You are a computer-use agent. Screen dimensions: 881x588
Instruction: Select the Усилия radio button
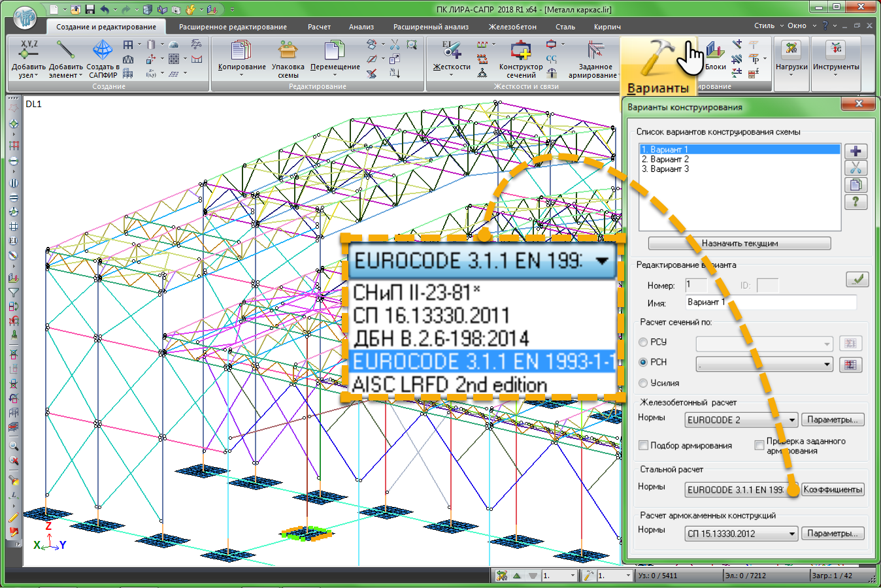click(x=643, y=383)
